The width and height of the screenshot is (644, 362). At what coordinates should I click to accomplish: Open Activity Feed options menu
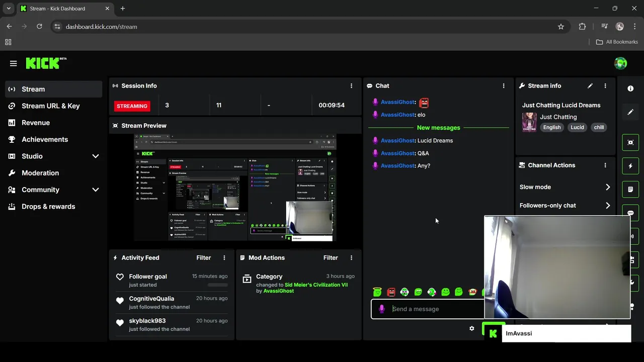(x=224, y=258)
